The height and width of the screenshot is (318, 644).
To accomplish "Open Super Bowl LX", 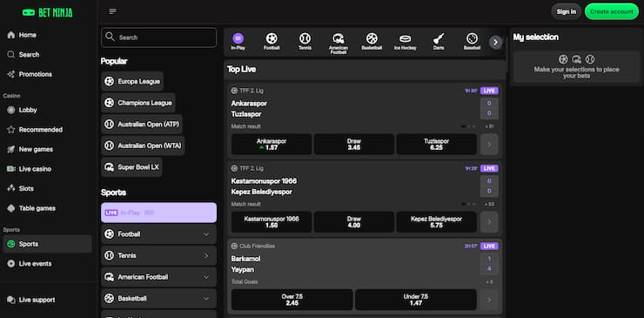I will click(131, 167).
